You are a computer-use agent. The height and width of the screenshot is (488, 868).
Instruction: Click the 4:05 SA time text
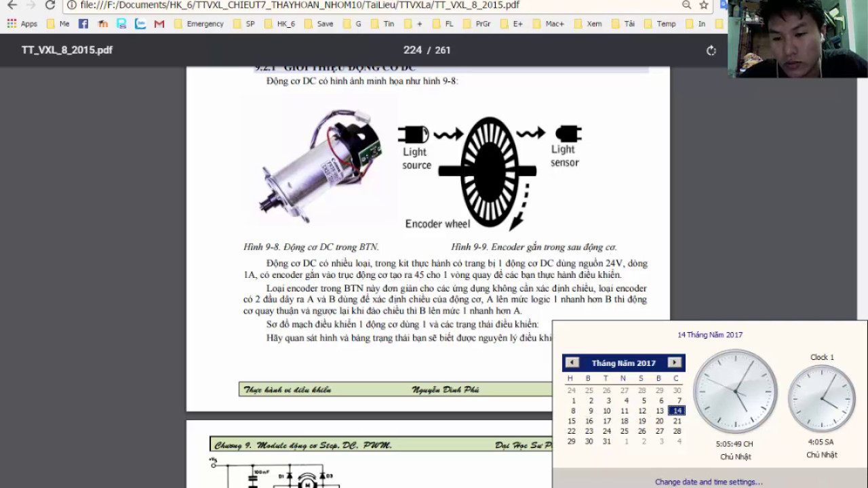821,442
